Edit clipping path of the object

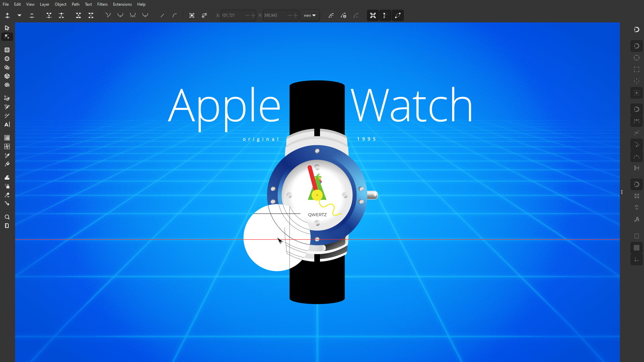343,15
